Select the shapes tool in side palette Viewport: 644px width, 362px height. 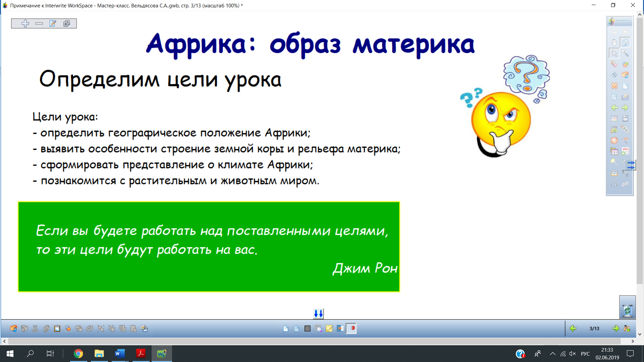click(625, 64)
